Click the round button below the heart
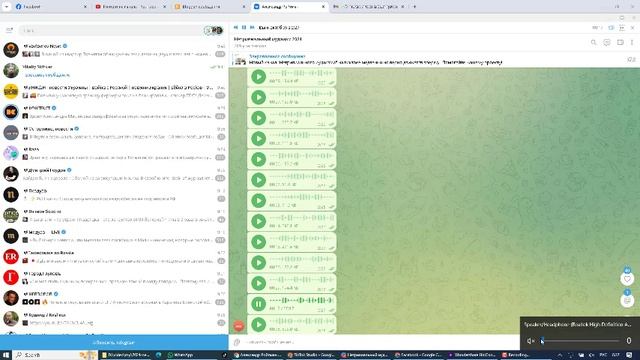The height and width of the screenshot is (360, 640). click(627, 301)
